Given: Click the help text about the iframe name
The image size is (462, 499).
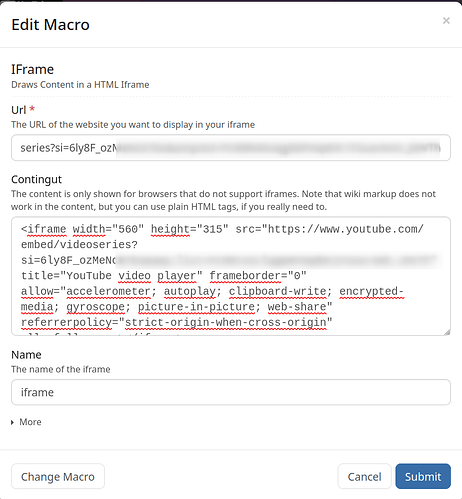Looking at the screenshot, I should point(61,369).
